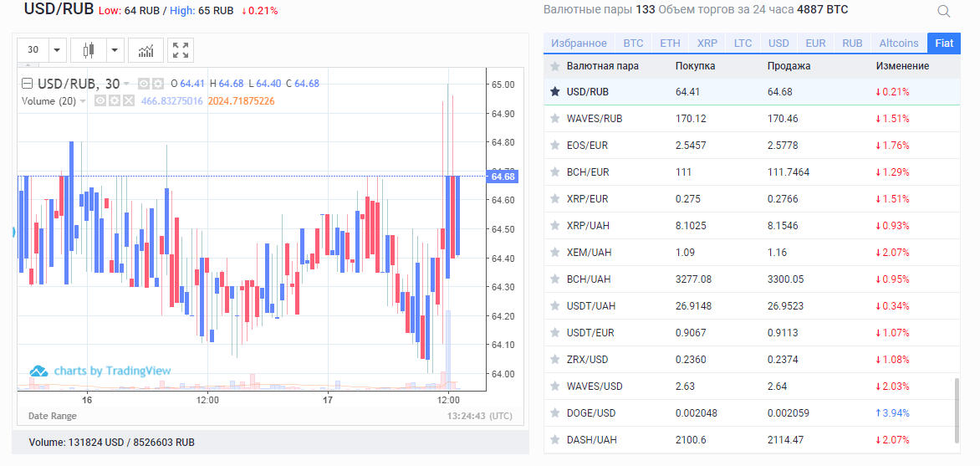980x466 pixels.
Task: Click the DOGE/USD 3.94% change value
Action: point(892,412)
